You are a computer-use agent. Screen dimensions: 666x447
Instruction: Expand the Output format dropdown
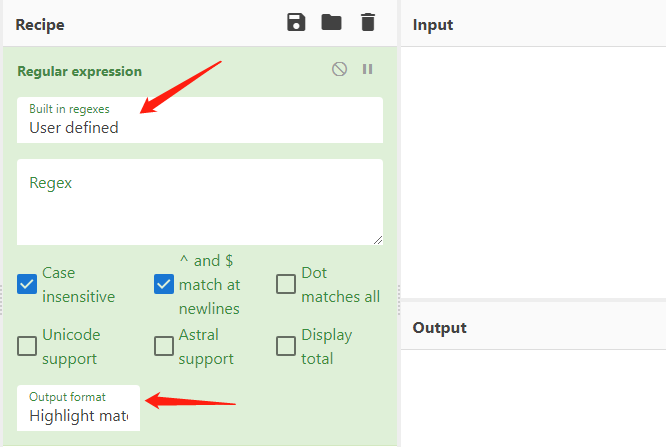(x=78, y=408)
